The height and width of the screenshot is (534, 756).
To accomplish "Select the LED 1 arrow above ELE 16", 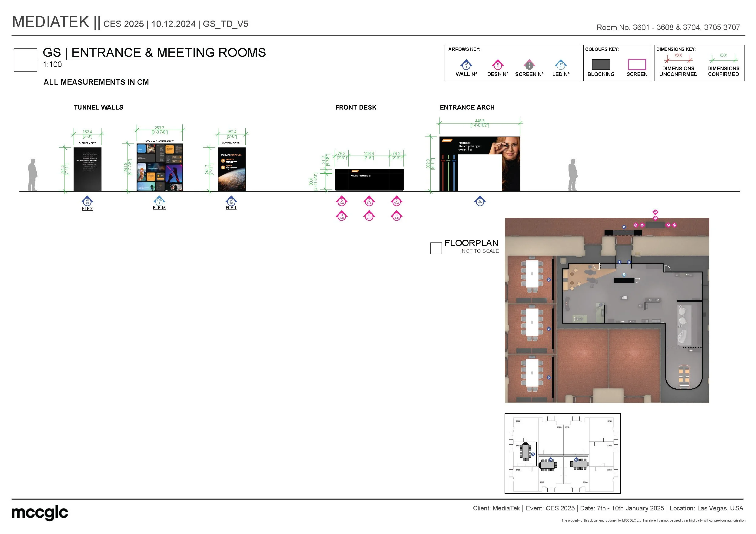I will coord(159,201).
